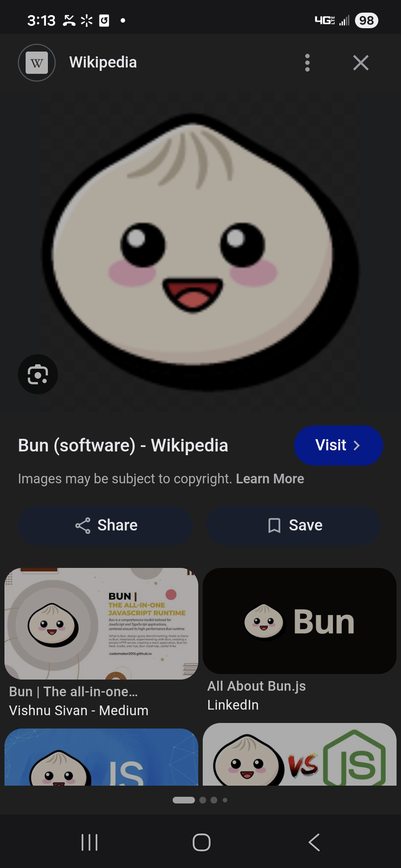Click the Visit button
401x868 pixels.
338,445
